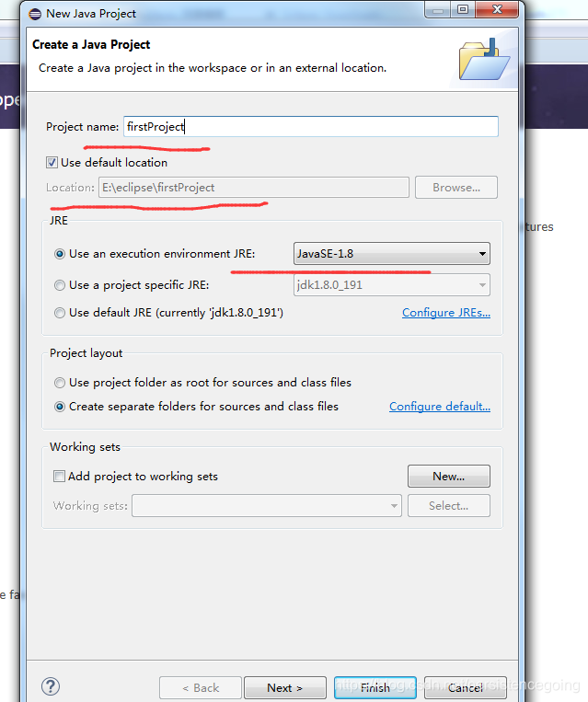Click the Location path field

253,187
